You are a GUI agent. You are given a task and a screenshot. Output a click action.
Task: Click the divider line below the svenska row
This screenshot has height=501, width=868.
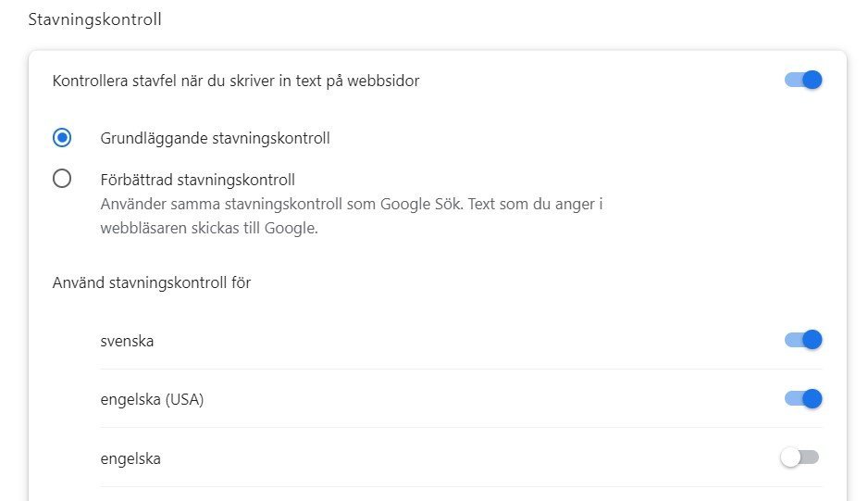point(461,369)
